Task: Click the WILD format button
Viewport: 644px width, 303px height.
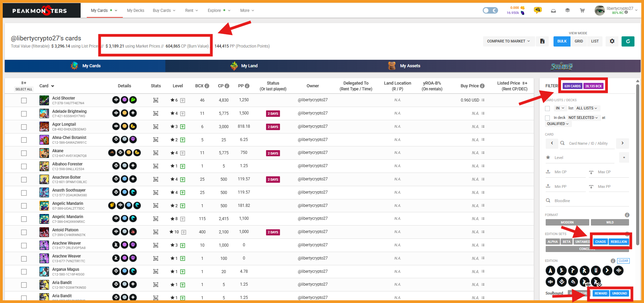Action: point(610,222)
